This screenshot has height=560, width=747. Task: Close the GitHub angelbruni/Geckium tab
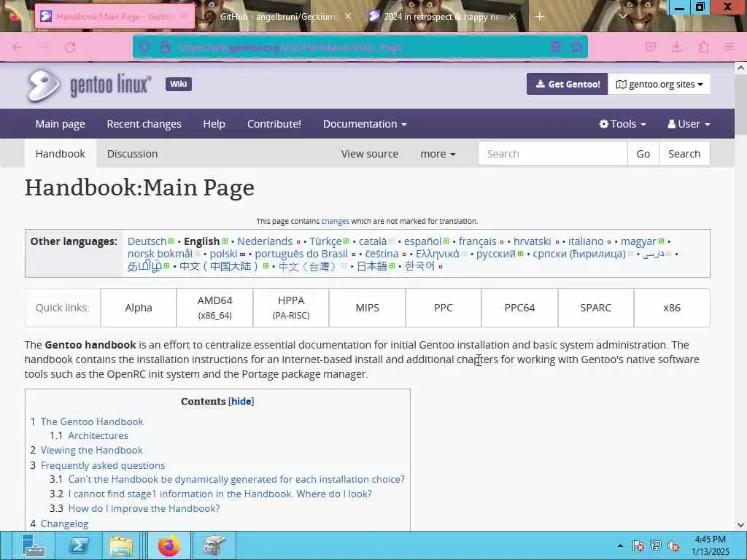(x=348, y=17)
